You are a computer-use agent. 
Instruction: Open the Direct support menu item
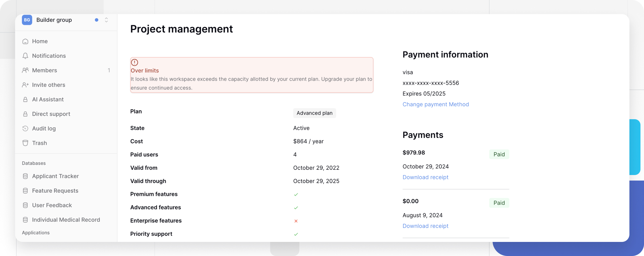[51, 114]
